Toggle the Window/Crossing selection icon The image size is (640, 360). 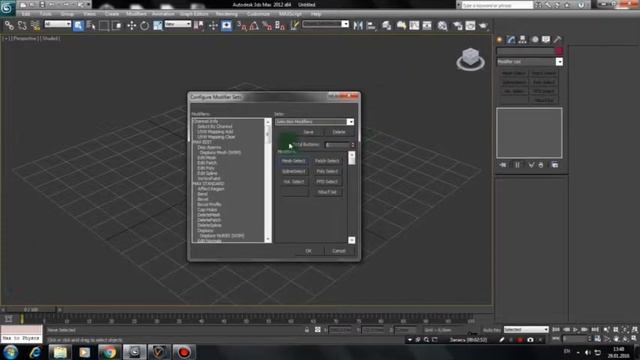(x=117, y=26)
